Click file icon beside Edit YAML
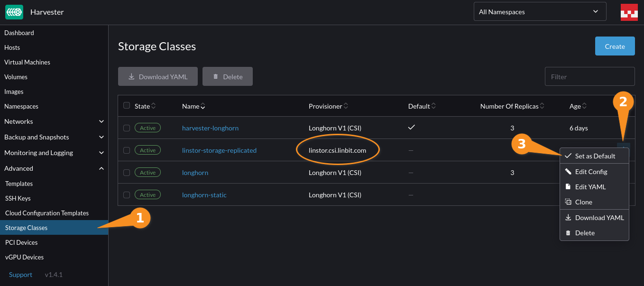The height and width of the screenshot is (286, 644). [x=568, y=187]
